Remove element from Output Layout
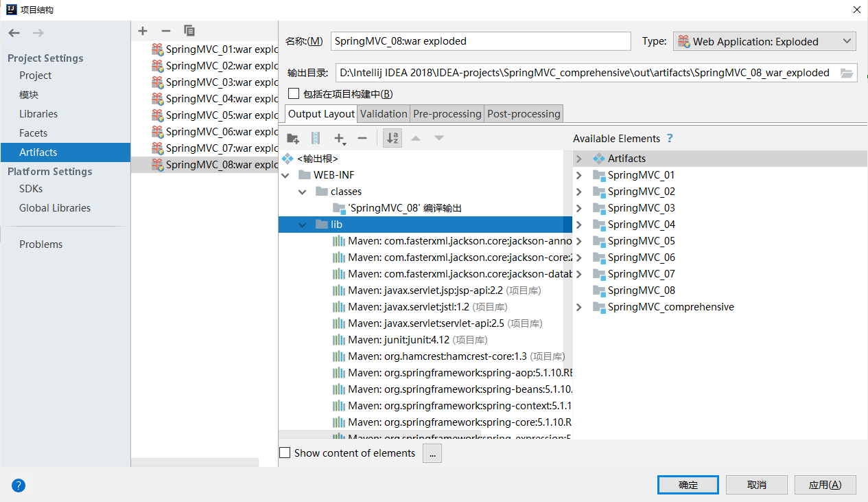The height and width of the screenshot is (502, 868). pyautogui.click(x=362, y=138)
